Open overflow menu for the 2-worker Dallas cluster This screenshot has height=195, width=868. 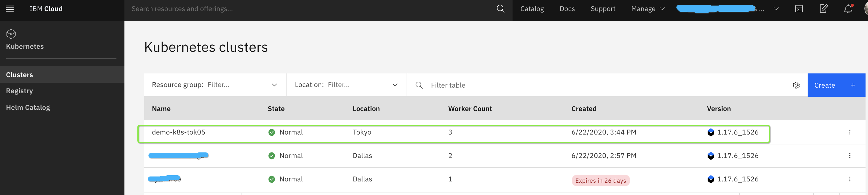pos(850,156)
